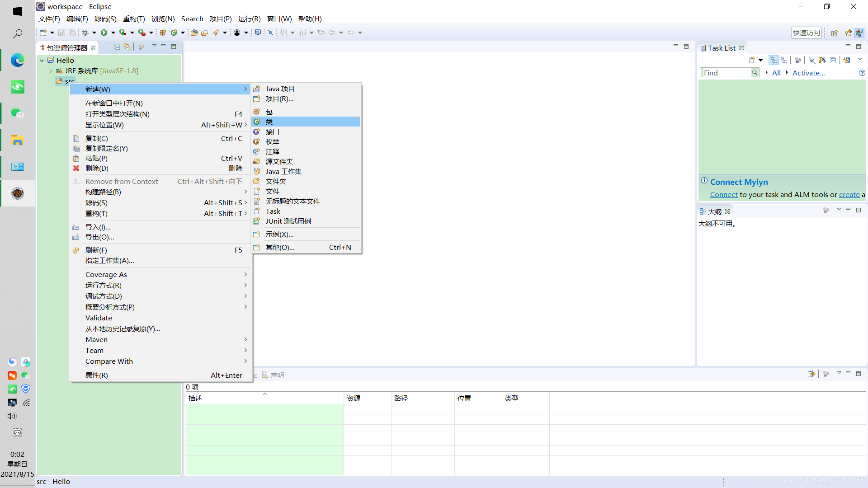Click the New Java Class toolbar icon
This screenshot has width=868, height=488.
pos(174,33)
